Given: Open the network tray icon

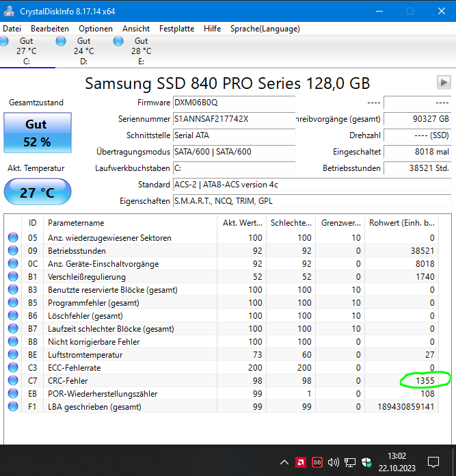Looking at the screenshot, I should (x=350, y=462).
